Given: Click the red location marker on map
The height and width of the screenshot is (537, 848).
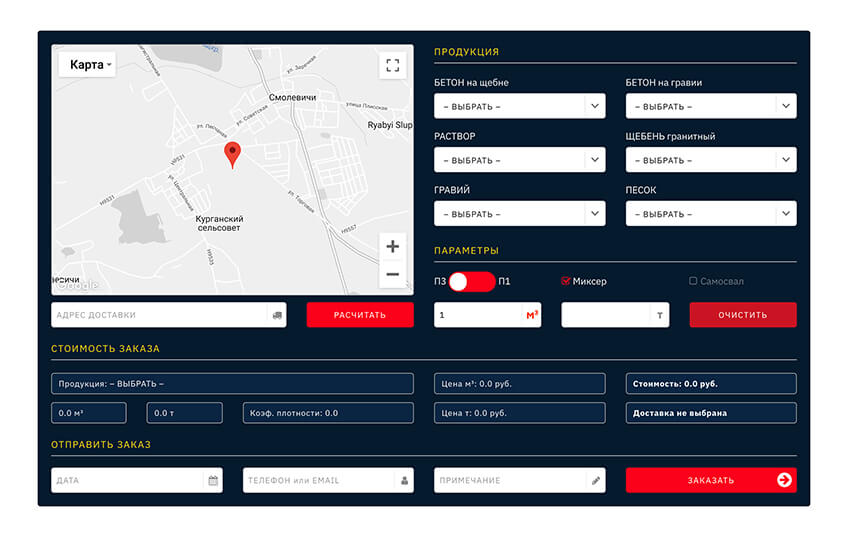Looking at the screenshot, I should click(232, 154).
